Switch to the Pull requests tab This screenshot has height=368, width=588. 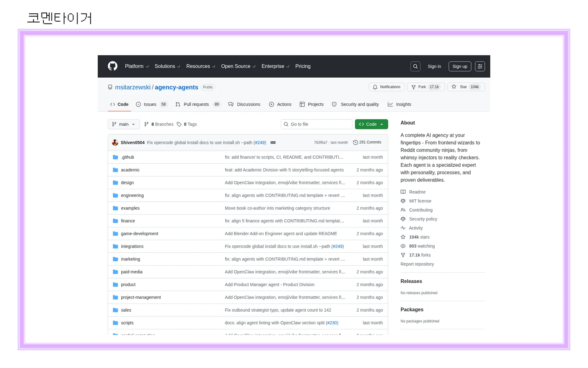(198, 105)
